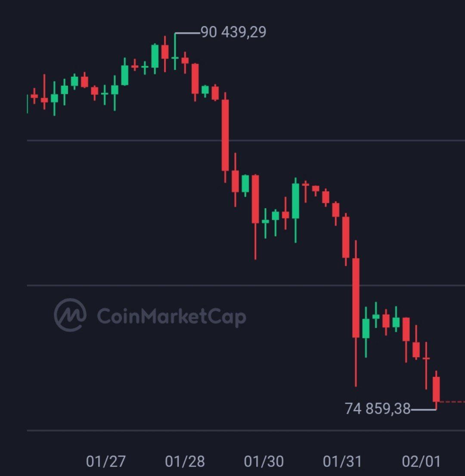Image resolution: width=465 pixels, height=476 pixels.
Task: Select the tall green candle above 01/30 date
Action: pos(295,201)
